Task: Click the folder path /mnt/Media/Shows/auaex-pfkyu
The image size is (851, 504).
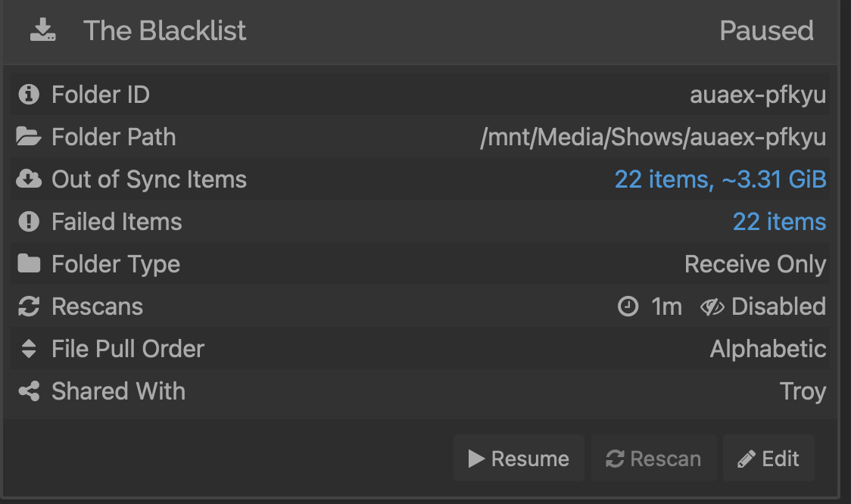Action: pos(653,137)
